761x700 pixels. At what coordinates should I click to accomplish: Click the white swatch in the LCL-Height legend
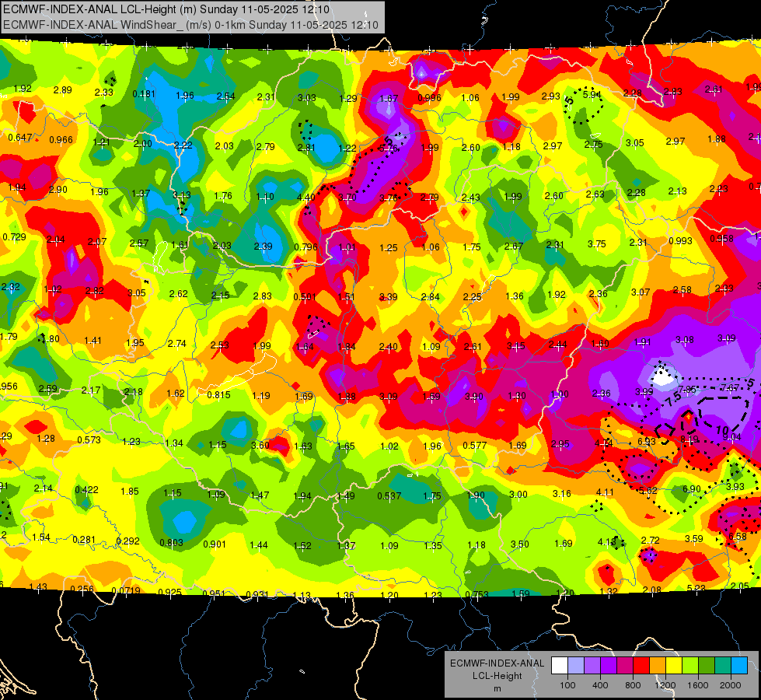pyautogui.click(x=560, y=666)
